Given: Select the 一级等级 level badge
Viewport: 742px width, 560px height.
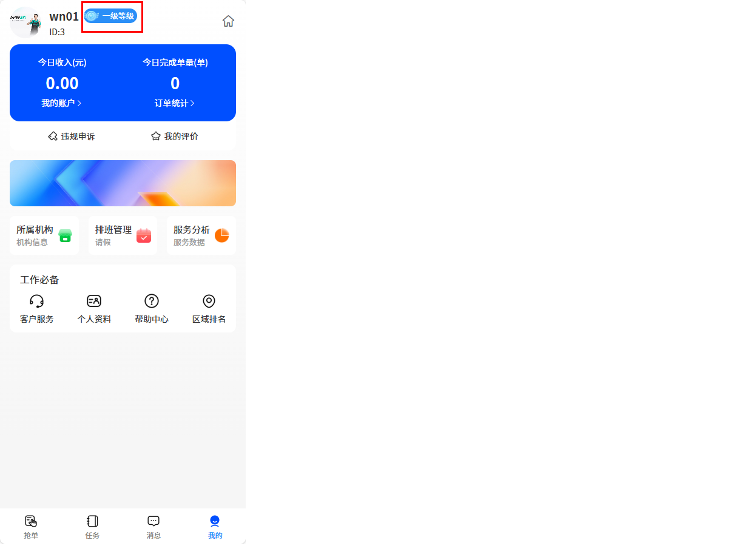Looking at the screenshot, I should [x=110, y=16].
